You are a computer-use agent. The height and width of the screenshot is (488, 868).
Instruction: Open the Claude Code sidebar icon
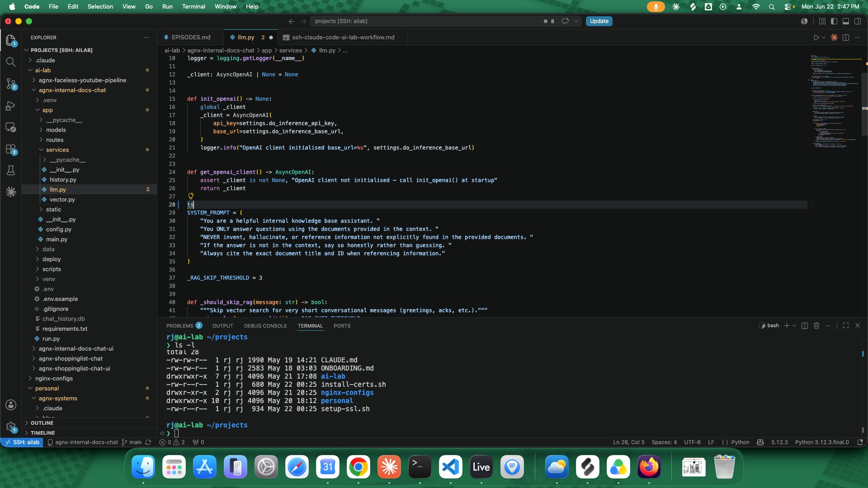pos(11,192)
